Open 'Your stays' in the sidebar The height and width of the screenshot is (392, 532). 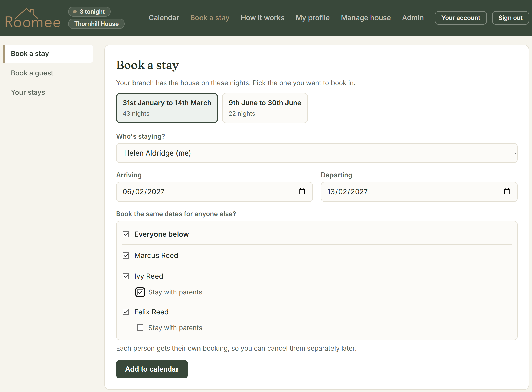(x=28, y=92)
